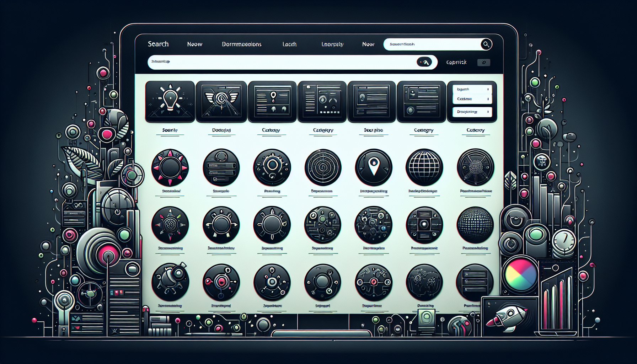Screen dimensions: 637x364
Task: Select the server stack with headset icon
Action: pyautogui.click(x=221, y=167)
